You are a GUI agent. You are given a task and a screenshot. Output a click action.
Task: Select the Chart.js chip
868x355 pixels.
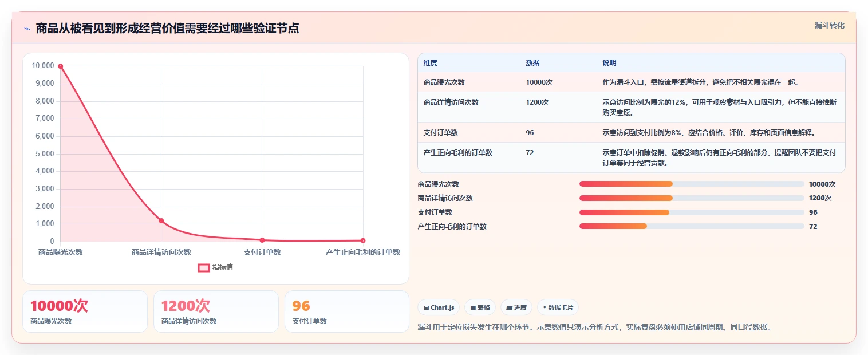tap(439, 307)
